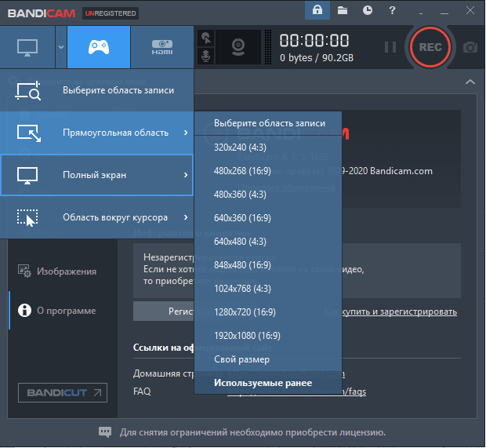This screenshot has width=486, height=448.
Task: Click the 'UNREGISTERED' badge
Action: [111, 13]
